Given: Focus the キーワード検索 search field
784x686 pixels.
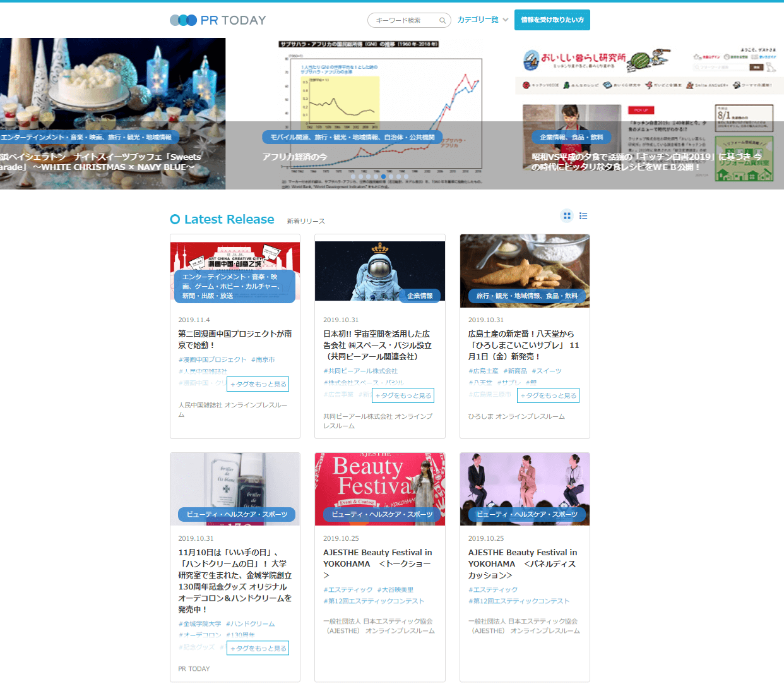Looking at the screenshot, I should click(x=409, y=20).
